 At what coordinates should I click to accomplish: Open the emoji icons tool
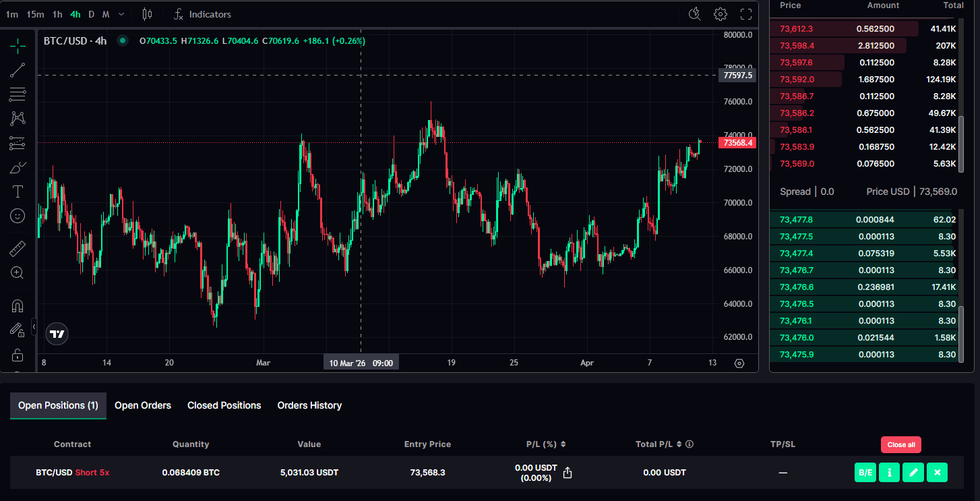point(18,216)
